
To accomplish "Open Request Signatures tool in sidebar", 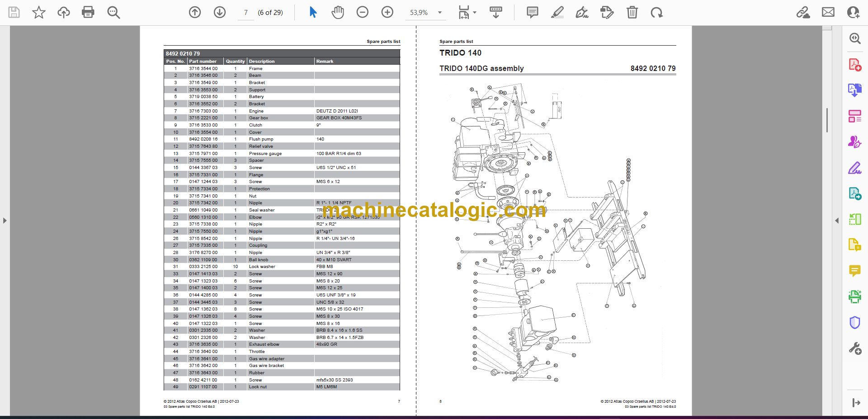I will point(855,142).
